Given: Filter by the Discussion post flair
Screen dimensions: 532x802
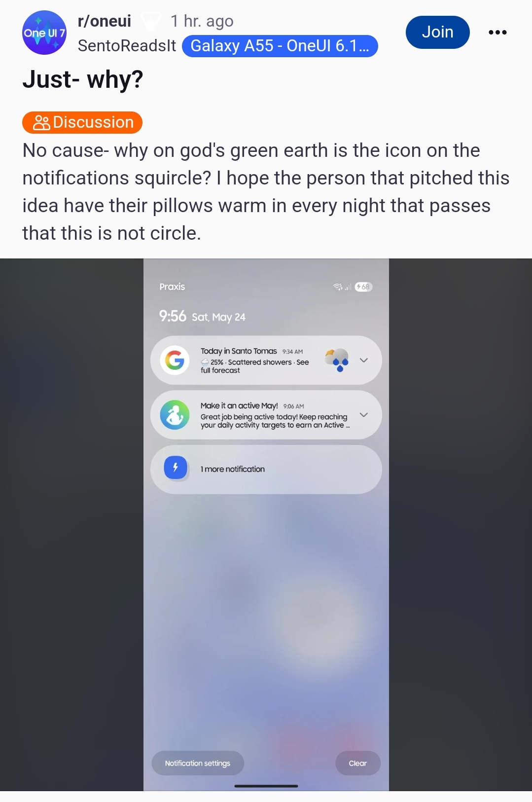Looking at the screenshot, I should (x=82, y=122).
